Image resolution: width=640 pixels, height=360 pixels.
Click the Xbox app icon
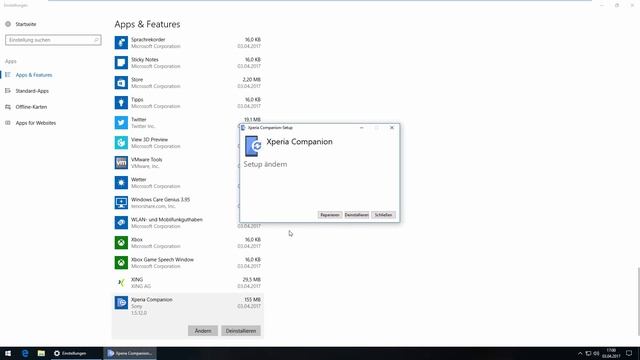121,242
